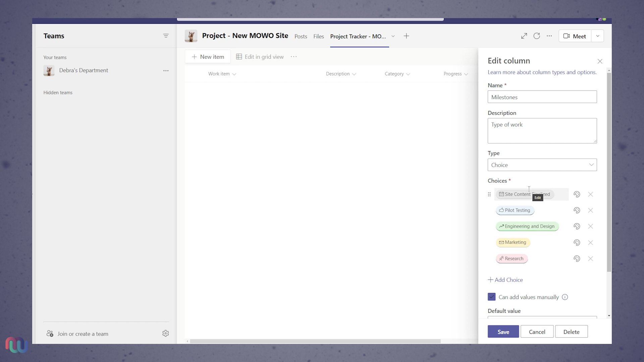The height and width of the screenshot is (362, 644).
Task: Click the Name input field for column
Action: coord(542,97)
